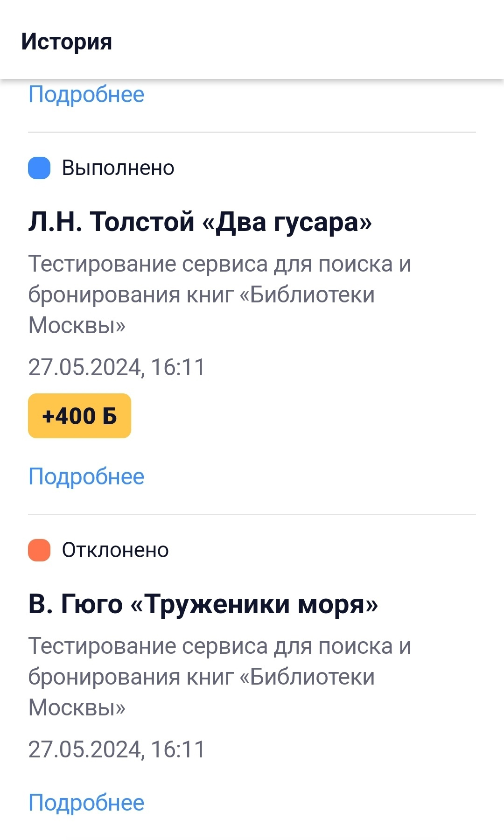Click the word Москвы» in the Гюго description
This screenshot has height=840, width=504.
click(77, 707)
